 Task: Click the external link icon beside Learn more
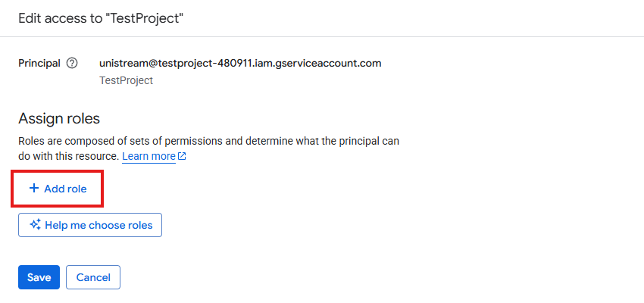[182, 157]
